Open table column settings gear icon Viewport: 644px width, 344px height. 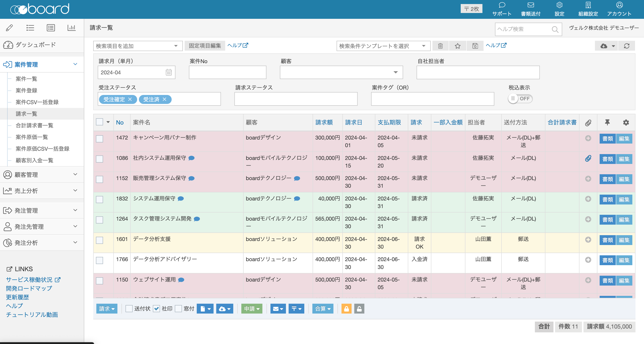tap(626, 123)
